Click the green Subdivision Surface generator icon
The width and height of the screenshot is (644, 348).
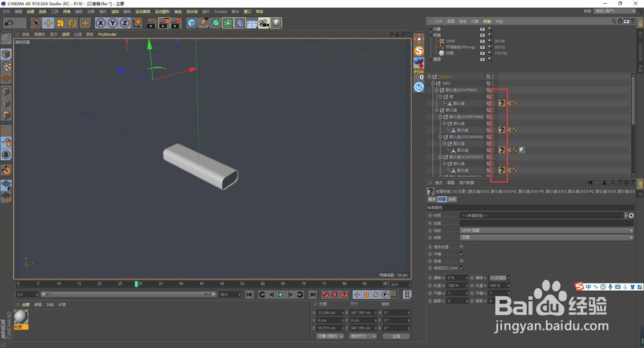pos(216,23)
